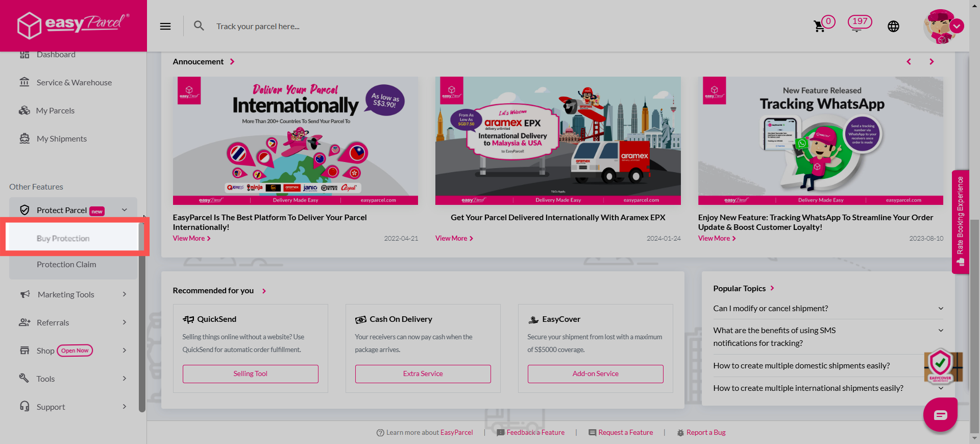
Task: Click the Support headset icon
Action: point(24,406)
